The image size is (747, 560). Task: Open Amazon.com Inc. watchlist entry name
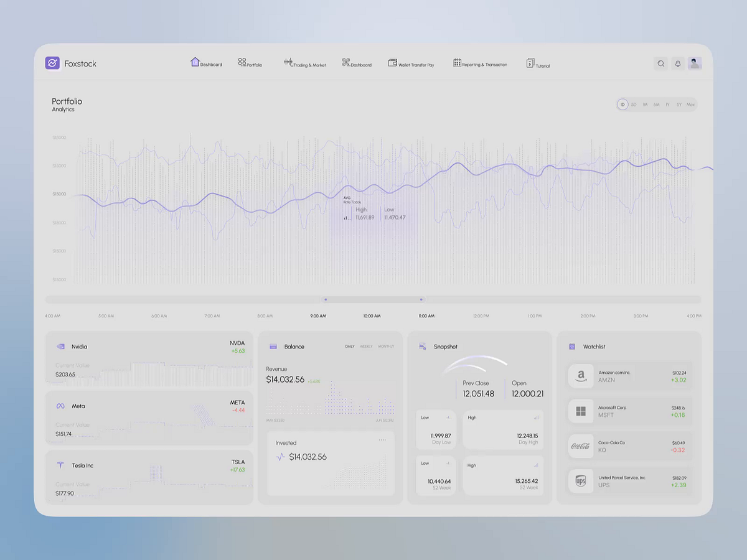coord(614,373)
